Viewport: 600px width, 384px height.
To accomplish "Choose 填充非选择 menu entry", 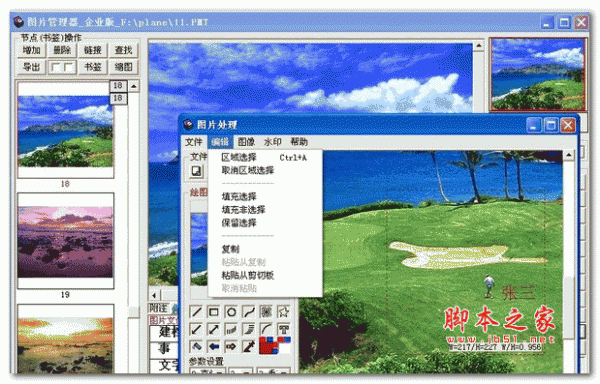I will tap(265, 210).
